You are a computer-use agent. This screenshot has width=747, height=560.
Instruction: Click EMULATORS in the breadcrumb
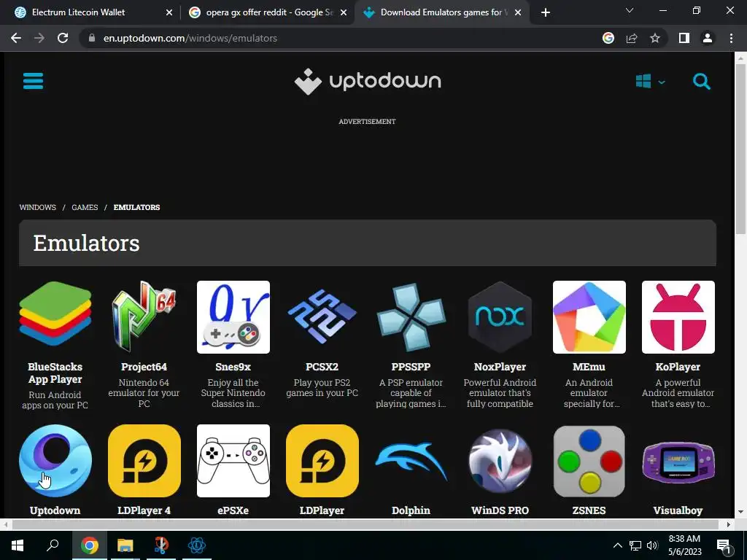tap(136, 207)
